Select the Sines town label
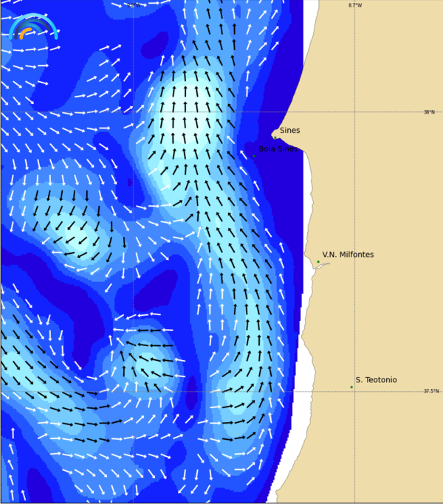 coord(289,131)
